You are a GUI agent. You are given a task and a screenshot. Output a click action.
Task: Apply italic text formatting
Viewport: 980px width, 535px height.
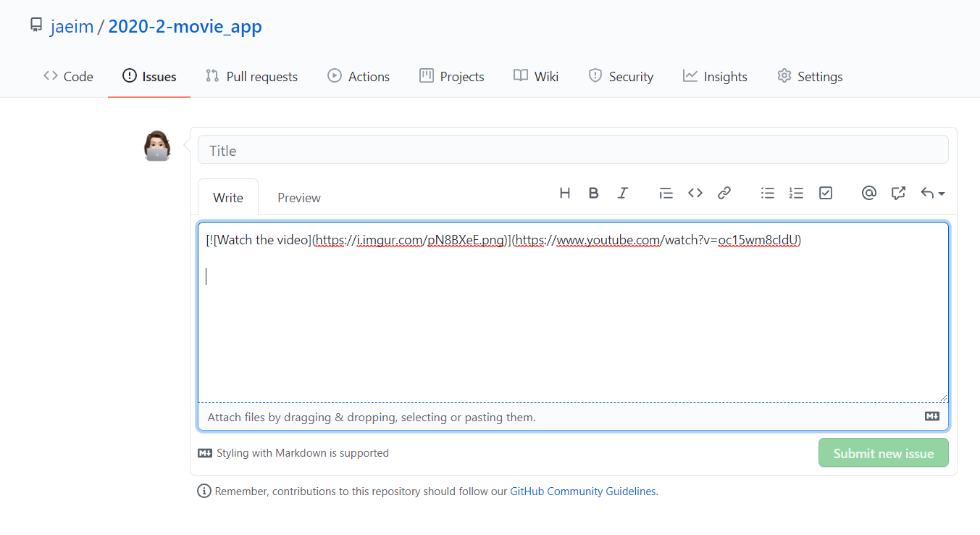click(x=622, y=193)
